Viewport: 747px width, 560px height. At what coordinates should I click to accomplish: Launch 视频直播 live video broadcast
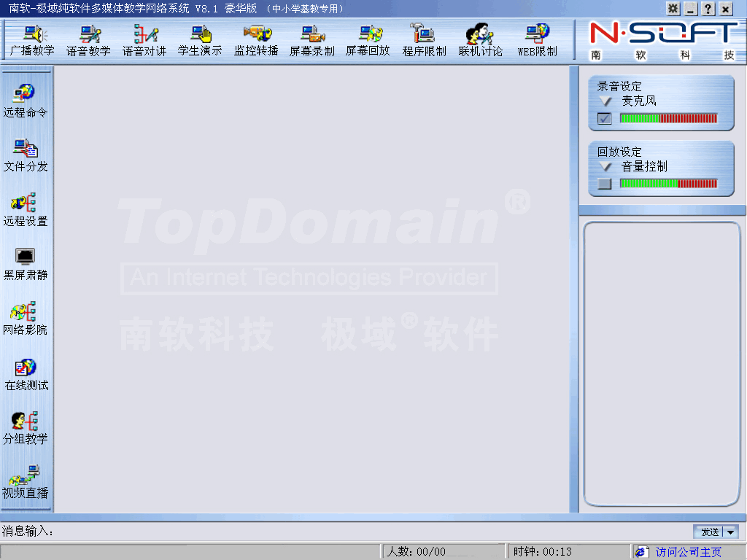pos(26,481)
